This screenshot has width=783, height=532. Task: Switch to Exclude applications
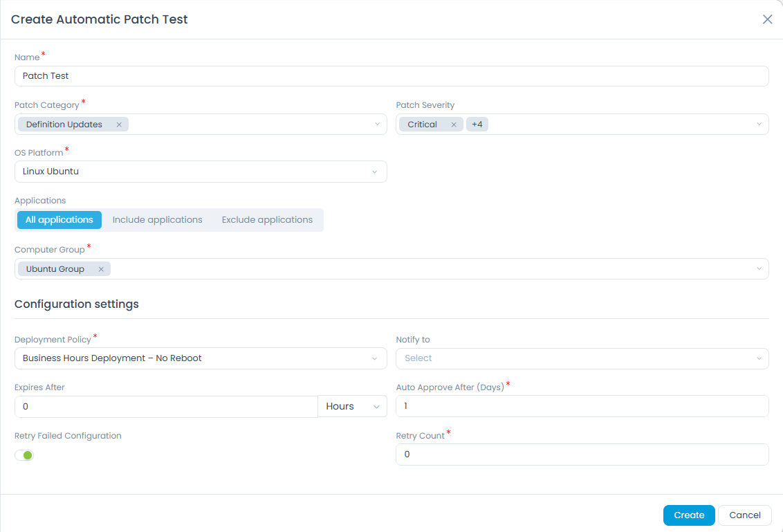(x=267, y=219)
